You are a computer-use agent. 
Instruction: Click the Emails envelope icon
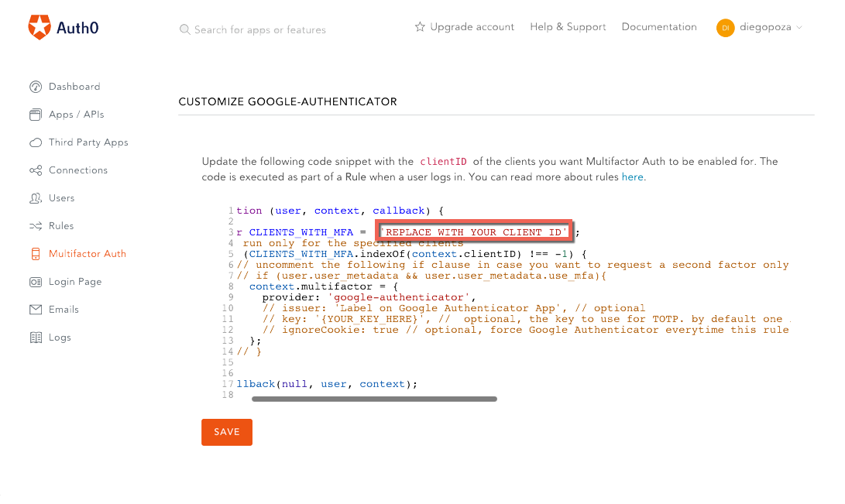tap(36, 310)
